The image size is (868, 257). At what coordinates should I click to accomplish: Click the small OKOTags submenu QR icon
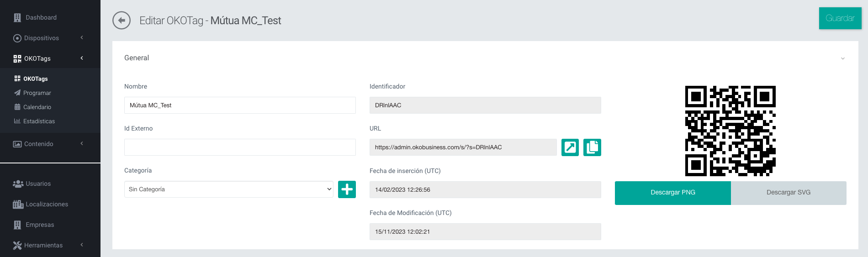(17, 79)
